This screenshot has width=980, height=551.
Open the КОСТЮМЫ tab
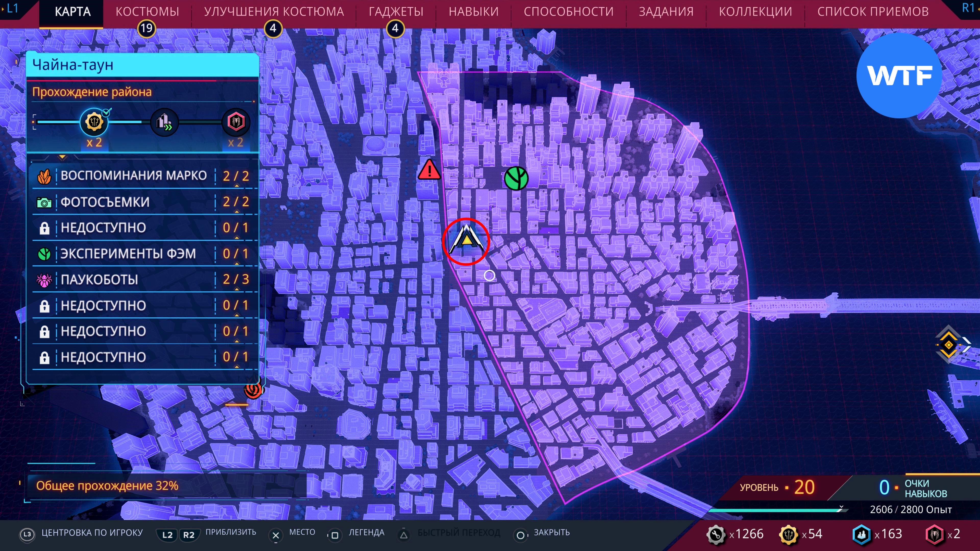pos(147,12)
